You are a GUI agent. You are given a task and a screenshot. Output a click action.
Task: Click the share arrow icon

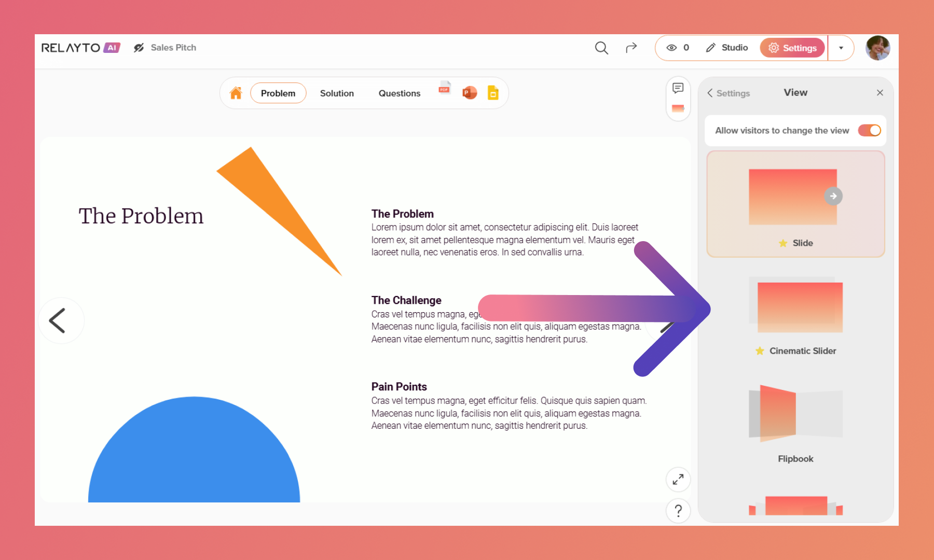coord(631,48)
